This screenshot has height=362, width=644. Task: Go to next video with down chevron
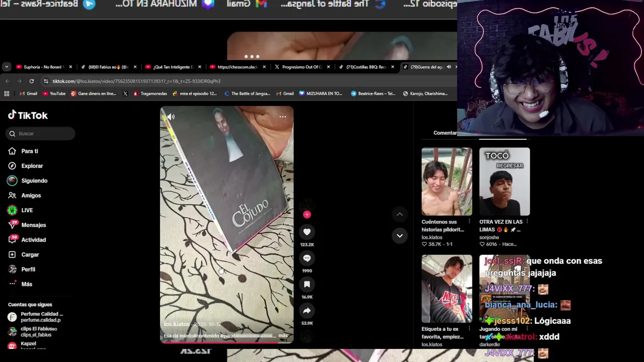pos(399,235)
